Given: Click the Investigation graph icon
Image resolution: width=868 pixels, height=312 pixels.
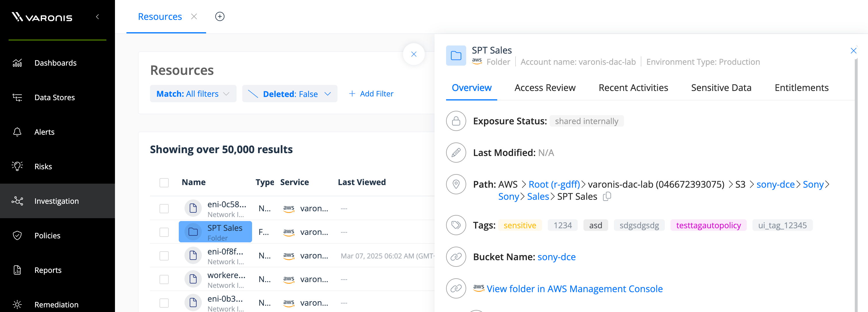Looking at the screenshot, I should point(17,201).
